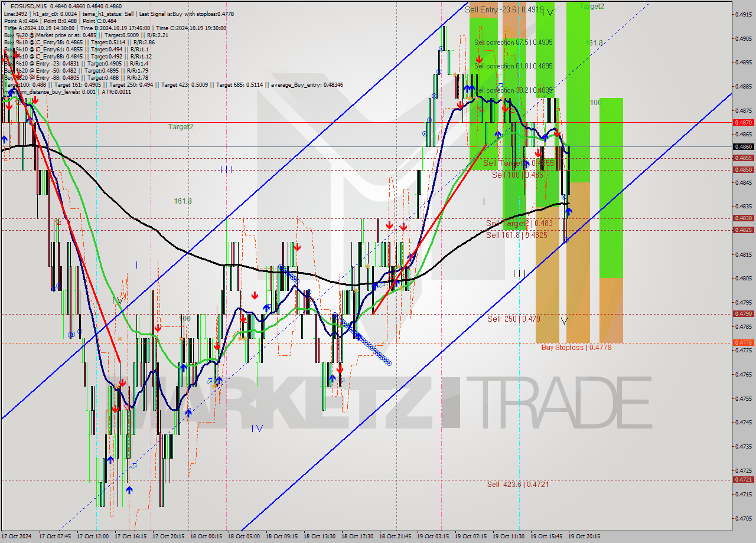Image resolution: width=756 pixels, height=543 pixels.
Task: Click the red 0.4850 price tag
Action: 743,169
